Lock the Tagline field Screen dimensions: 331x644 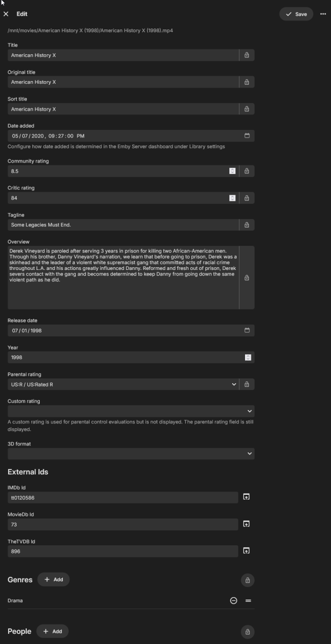pyautogui.click(x=247, y=225)
